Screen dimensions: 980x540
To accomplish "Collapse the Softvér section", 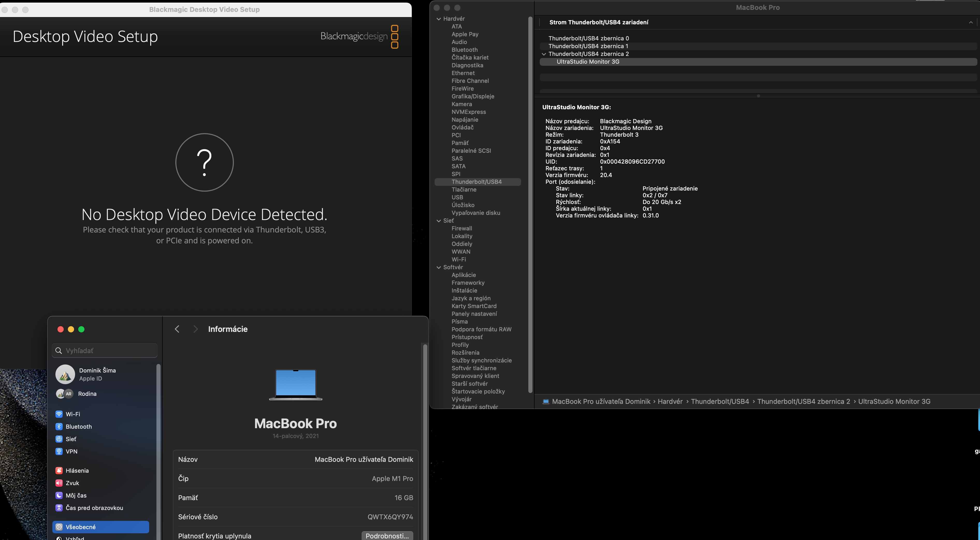I will (x=439, y=267).
